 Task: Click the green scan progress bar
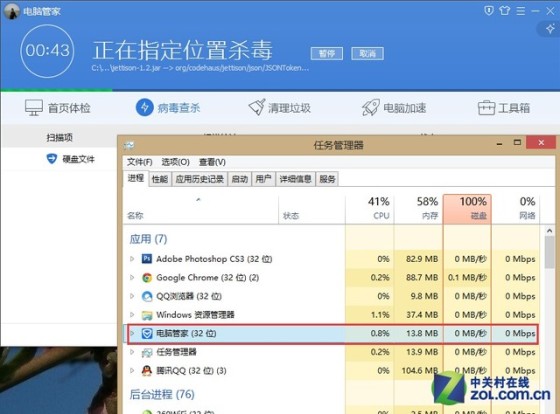click(x=56, y=90)
